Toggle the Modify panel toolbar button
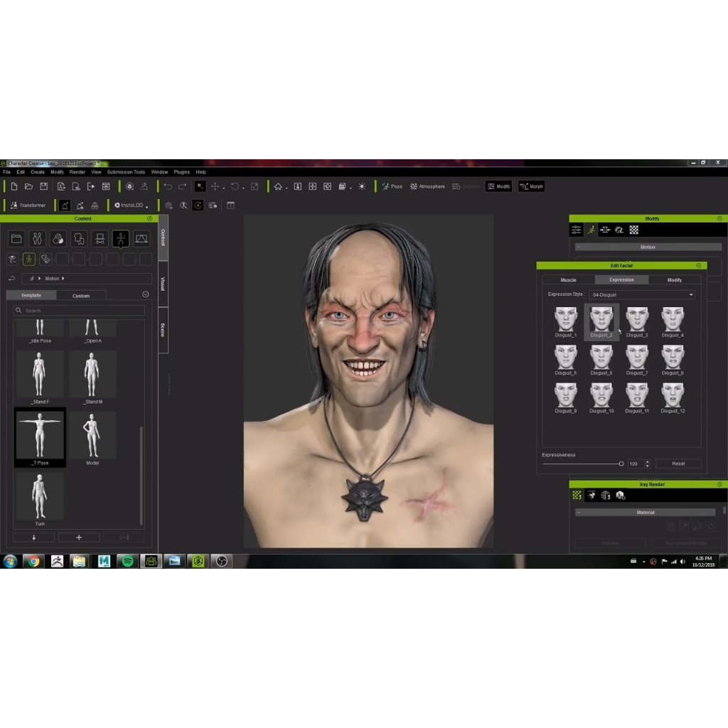The height and width of the screenshot is (728, 728). (499, 186)
